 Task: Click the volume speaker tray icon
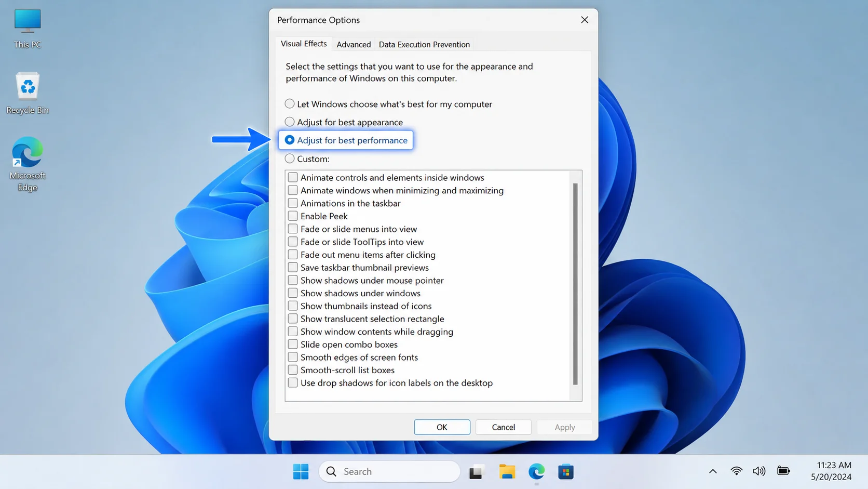pos(759,471)
